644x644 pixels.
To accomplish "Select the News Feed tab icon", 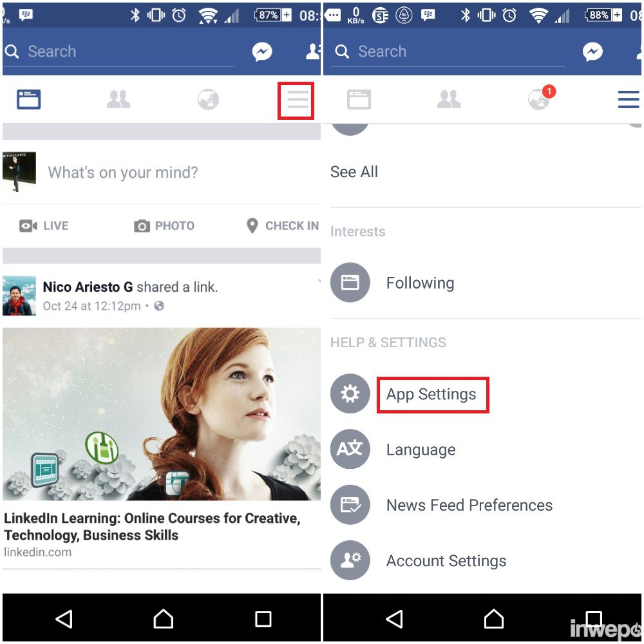I will coord(28,99).
